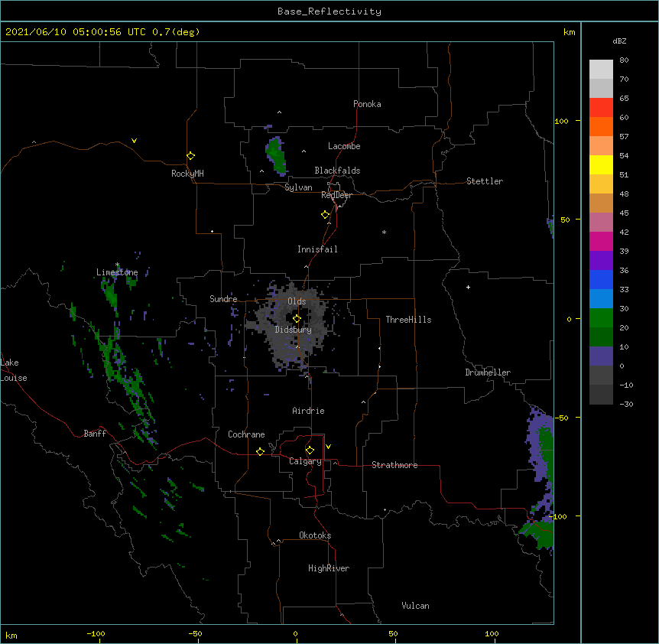The image size is (659, 644).
Task: Click the gray clutter echo around Didsbury
Action: tap(291, 326)
